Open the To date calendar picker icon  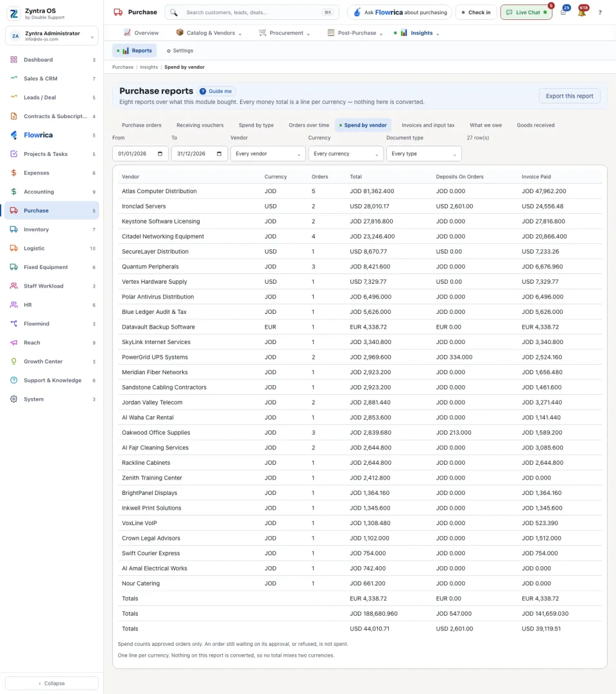(x=219, y=153)
